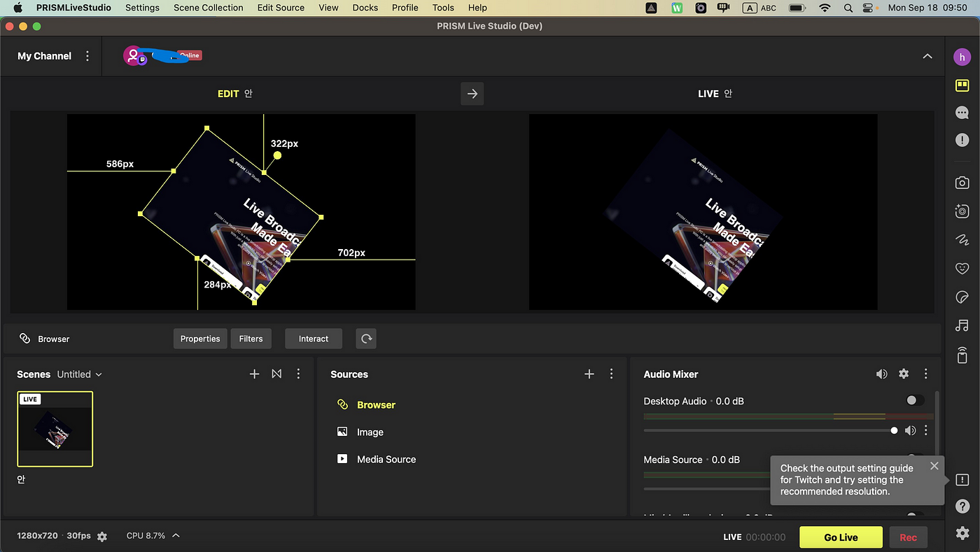Open macOS Control Center icon
The width and height of the screenshot is (980, 552).
click(869, 8)
